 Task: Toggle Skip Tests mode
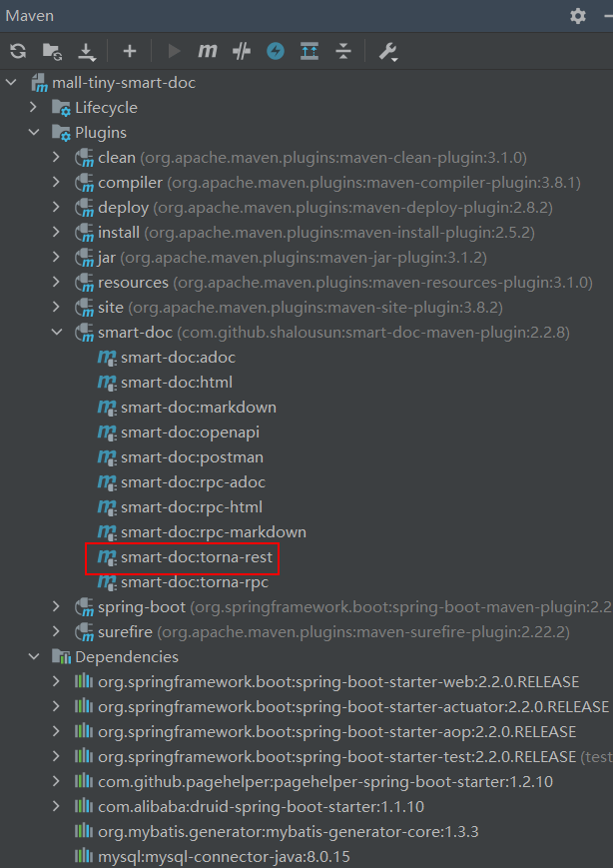click(242, 51)
